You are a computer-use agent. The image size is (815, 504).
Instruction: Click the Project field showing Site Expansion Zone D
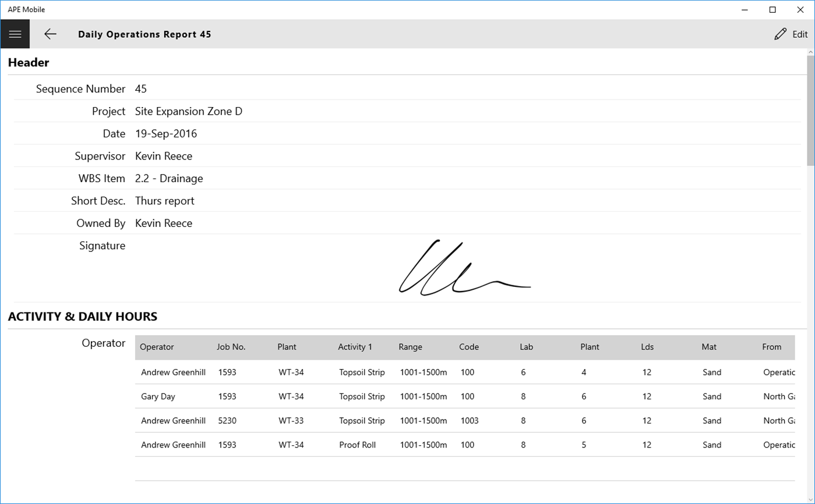[188, 111]
